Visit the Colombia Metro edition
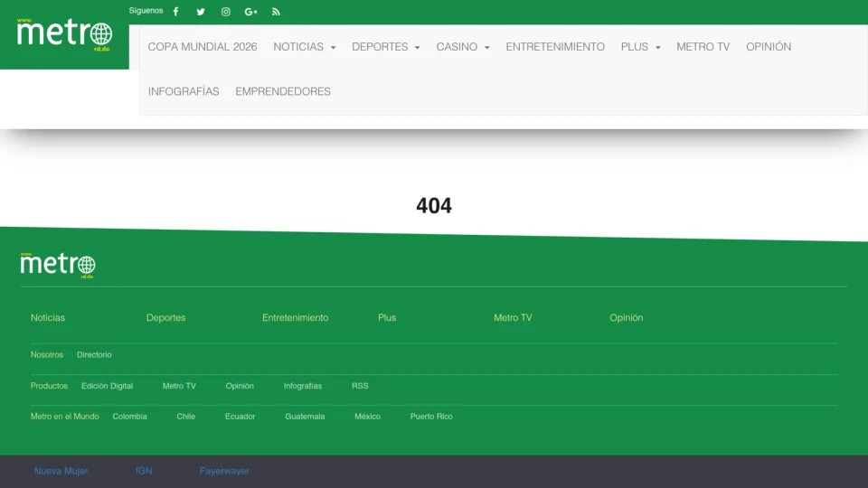Viewport: 868px width, 488px height. tap(129, 416)
